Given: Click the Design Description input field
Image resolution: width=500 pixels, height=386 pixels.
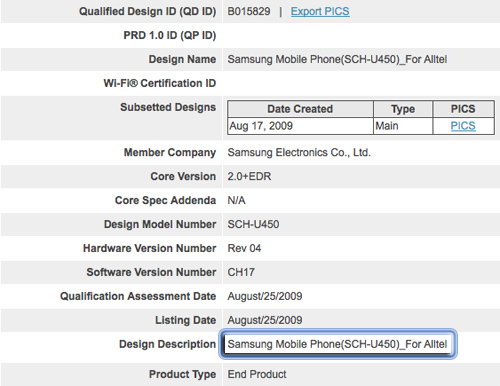Looking at the screenshot, I should (338, 344).
